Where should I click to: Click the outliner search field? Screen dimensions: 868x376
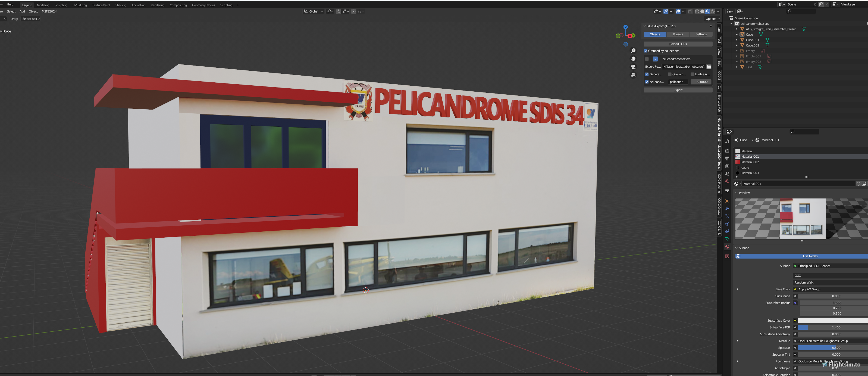[801, 11]
